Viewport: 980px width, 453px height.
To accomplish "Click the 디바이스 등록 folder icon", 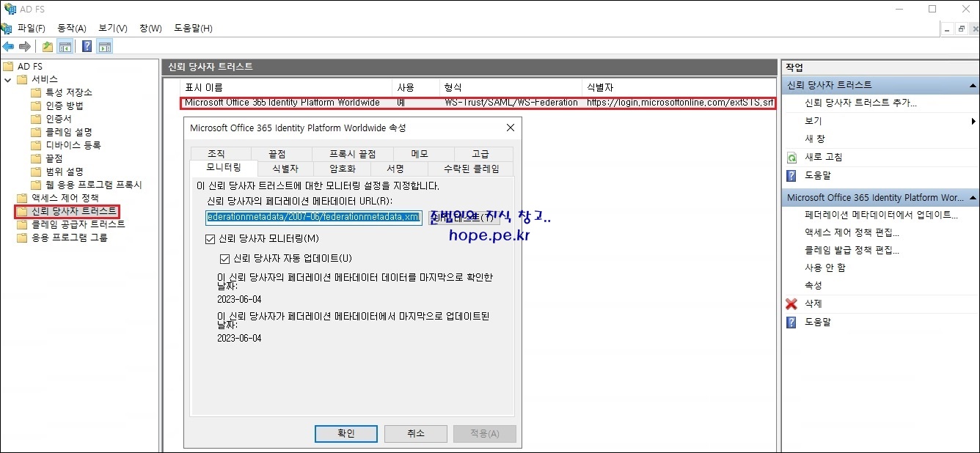I will tap(36, 145).
